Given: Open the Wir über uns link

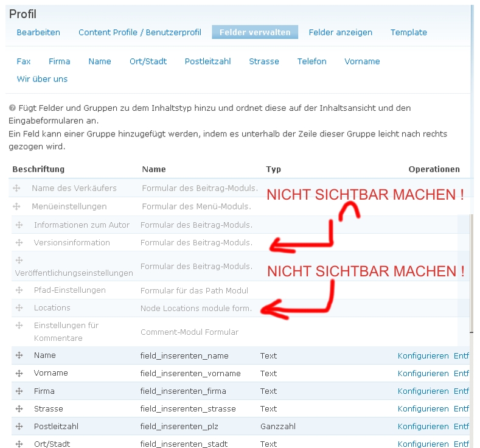Looking at the screenshot, I should tap(42, 79).
